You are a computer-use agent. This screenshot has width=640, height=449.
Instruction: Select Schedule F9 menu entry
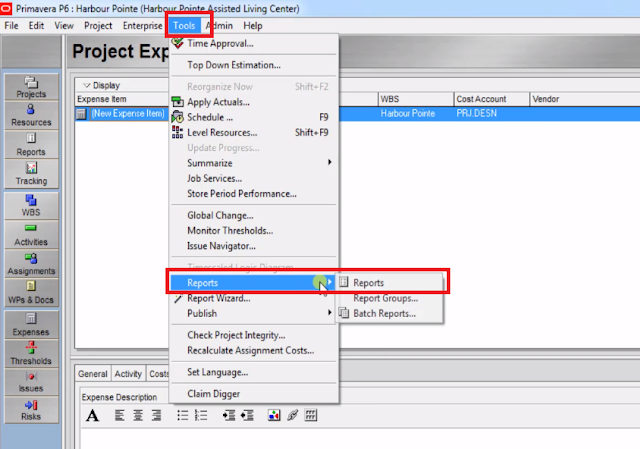(x=253, y=117)
